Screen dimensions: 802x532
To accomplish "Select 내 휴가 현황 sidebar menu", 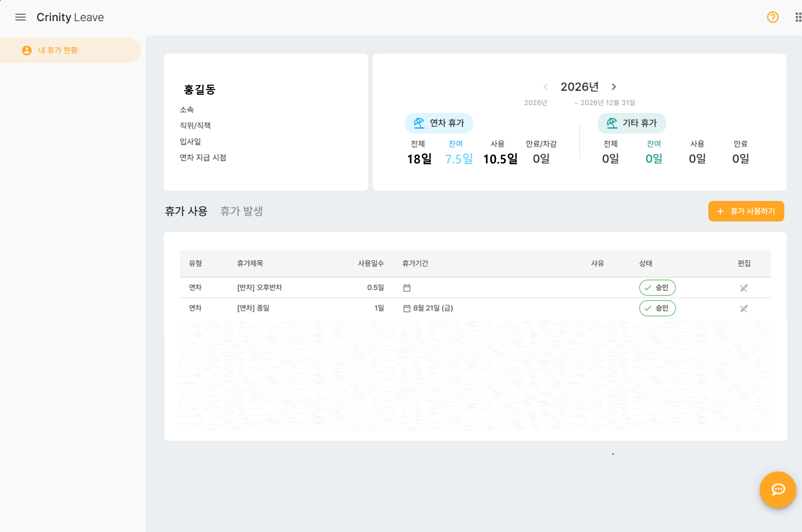I will [70, 50].
